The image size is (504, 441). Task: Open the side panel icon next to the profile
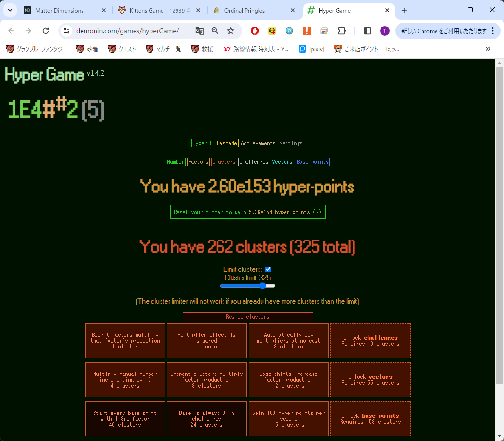367,30
